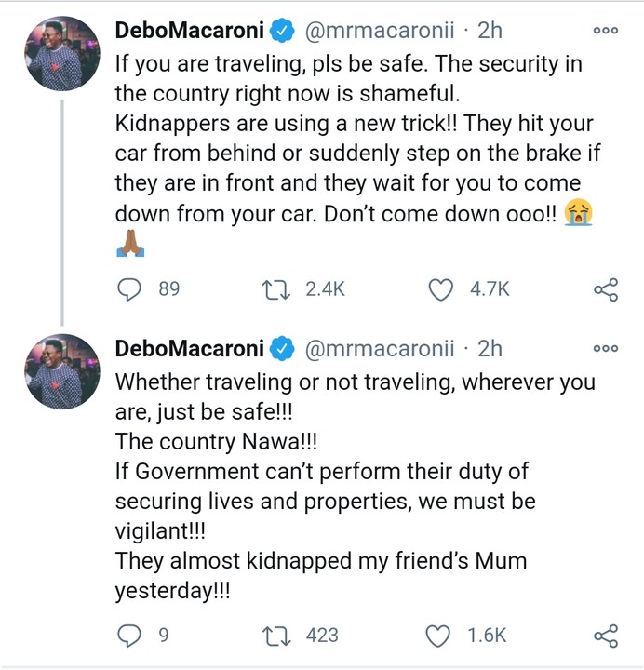Open the tweet text about kidnappers' new trick
This screenshot has width=644, height=670.
[x=358, y=154]
